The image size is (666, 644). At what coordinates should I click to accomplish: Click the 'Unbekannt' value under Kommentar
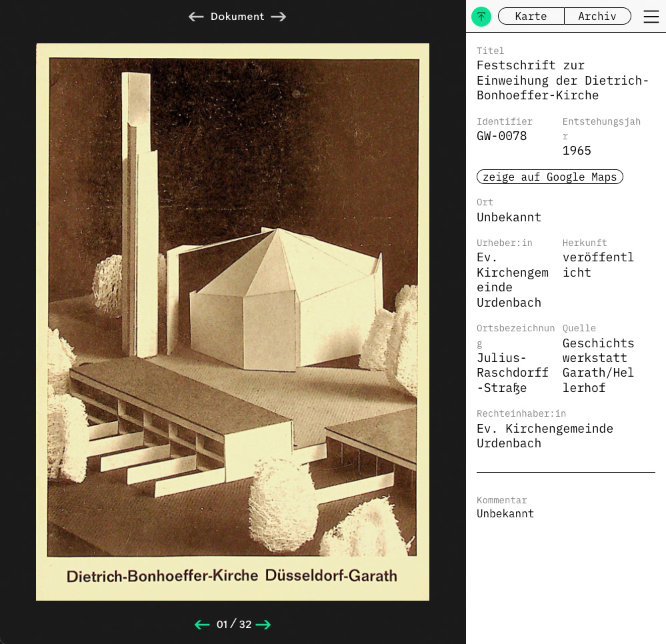tap(505, 513)
